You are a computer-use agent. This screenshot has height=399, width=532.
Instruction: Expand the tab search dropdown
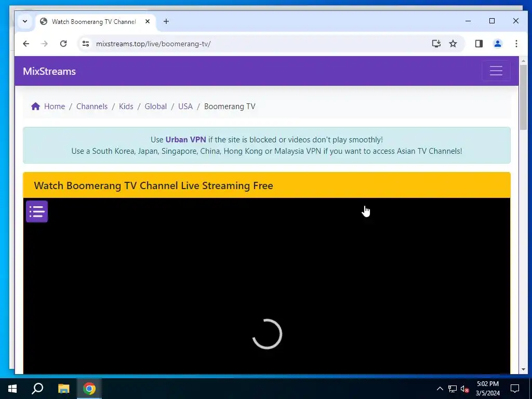click(25, 21)
